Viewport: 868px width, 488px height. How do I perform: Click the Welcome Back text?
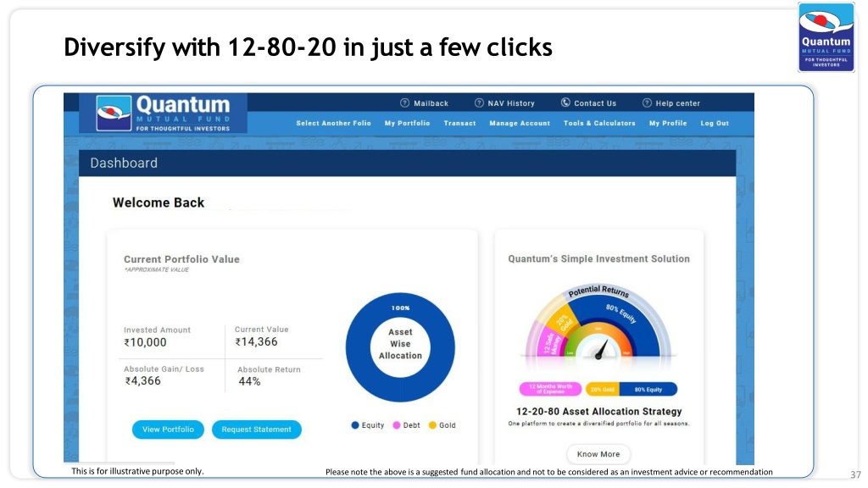tap(159, 202)
